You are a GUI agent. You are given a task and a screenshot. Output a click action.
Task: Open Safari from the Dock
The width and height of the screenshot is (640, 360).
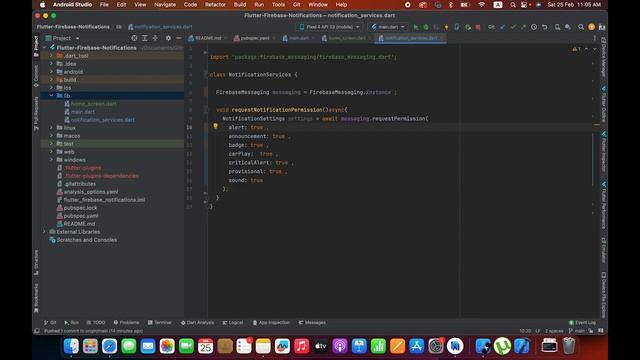pyautogui.click(x=109, y=346)
